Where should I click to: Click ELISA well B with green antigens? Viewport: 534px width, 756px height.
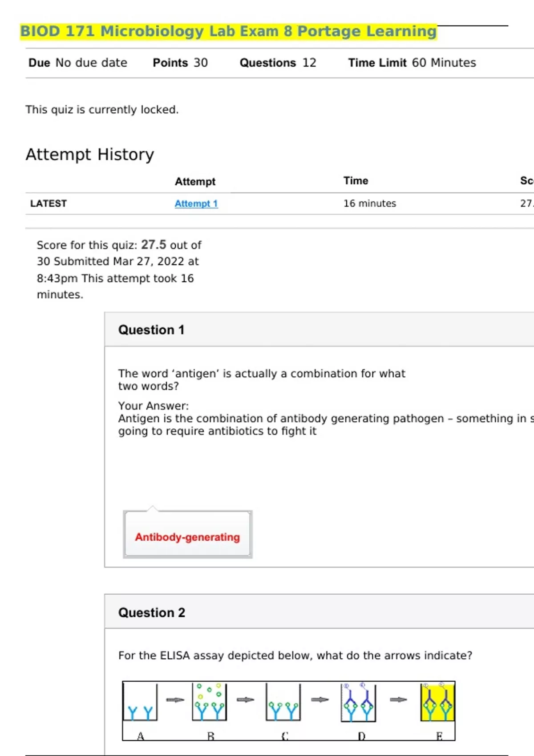tap(210, 703)
